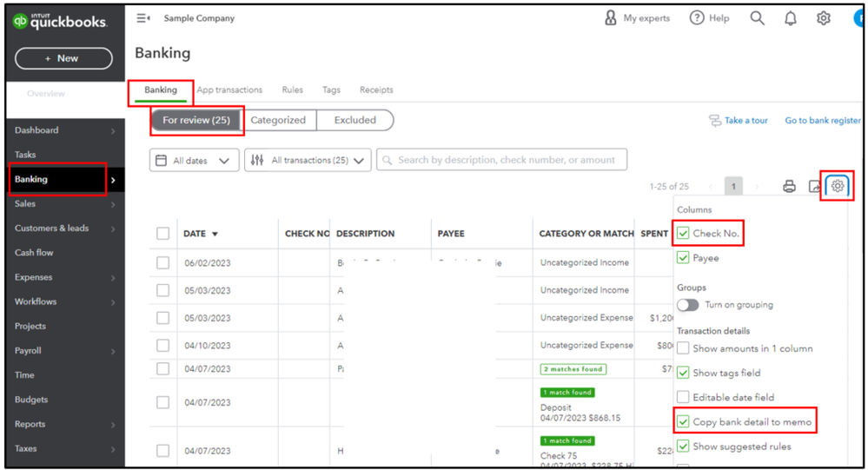
Task: Select the Excluded tab
Action: (x=354, y=120)
